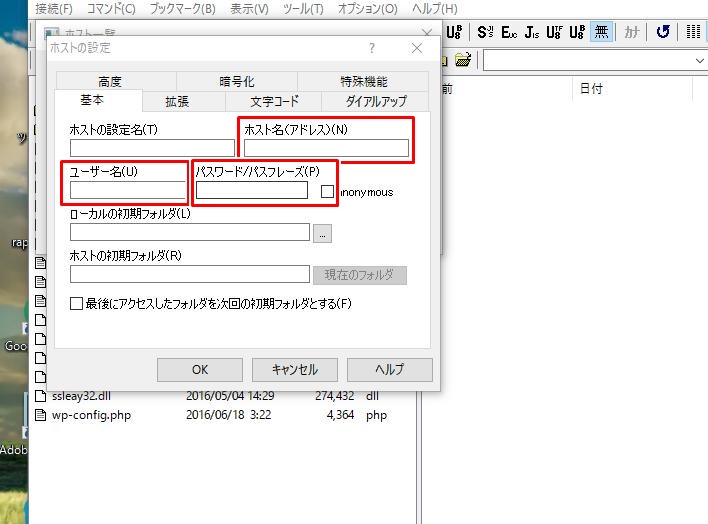Switch to the 高度 tab
The image size is (708, 524).
click(110, 81)
